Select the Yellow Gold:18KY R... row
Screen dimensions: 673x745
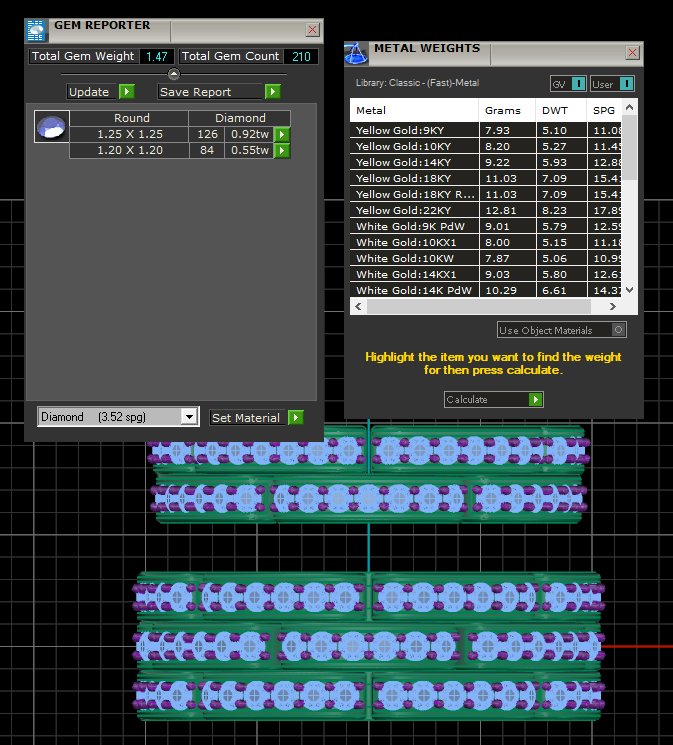(486, 194)
